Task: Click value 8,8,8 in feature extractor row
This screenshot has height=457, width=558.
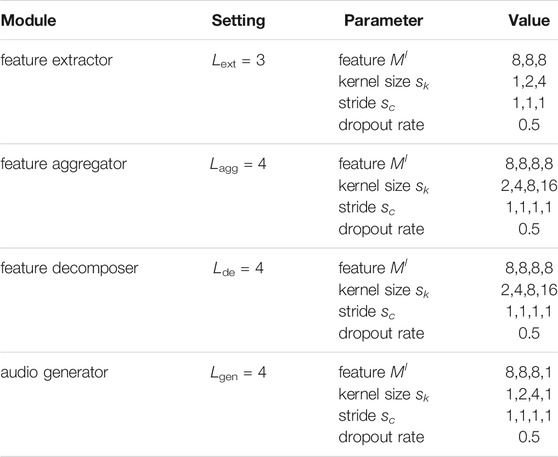Action: (x=529, y=60)
